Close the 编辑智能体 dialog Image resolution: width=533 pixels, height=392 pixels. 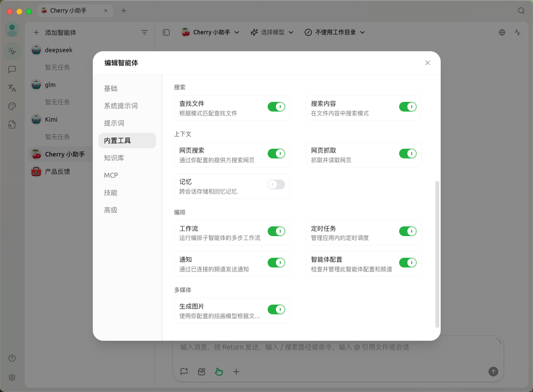click(428, 63)
